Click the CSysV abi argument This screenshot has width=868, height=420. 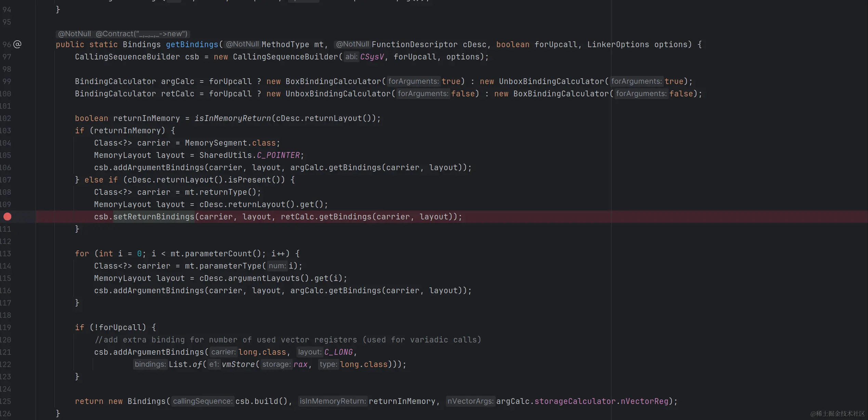(372, 57)
